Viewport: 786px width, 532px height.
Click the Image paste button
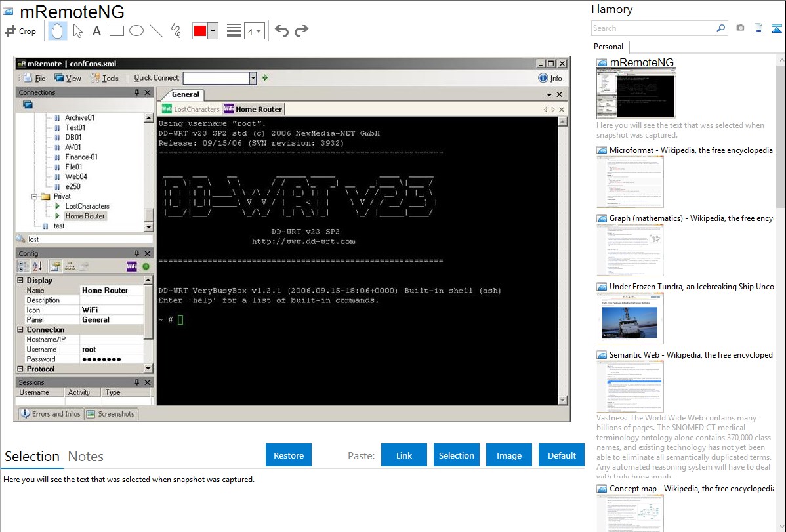[509, 455]
